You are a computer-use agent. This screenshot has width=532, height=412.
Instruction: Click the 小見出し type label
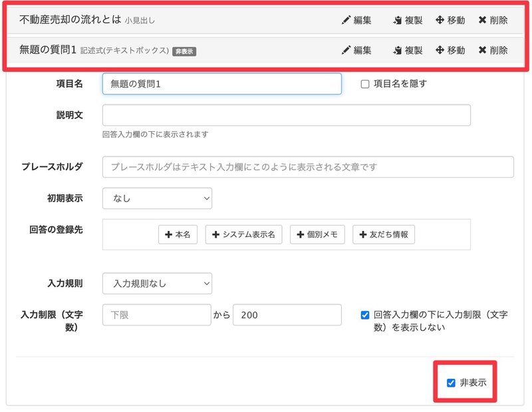140,21
